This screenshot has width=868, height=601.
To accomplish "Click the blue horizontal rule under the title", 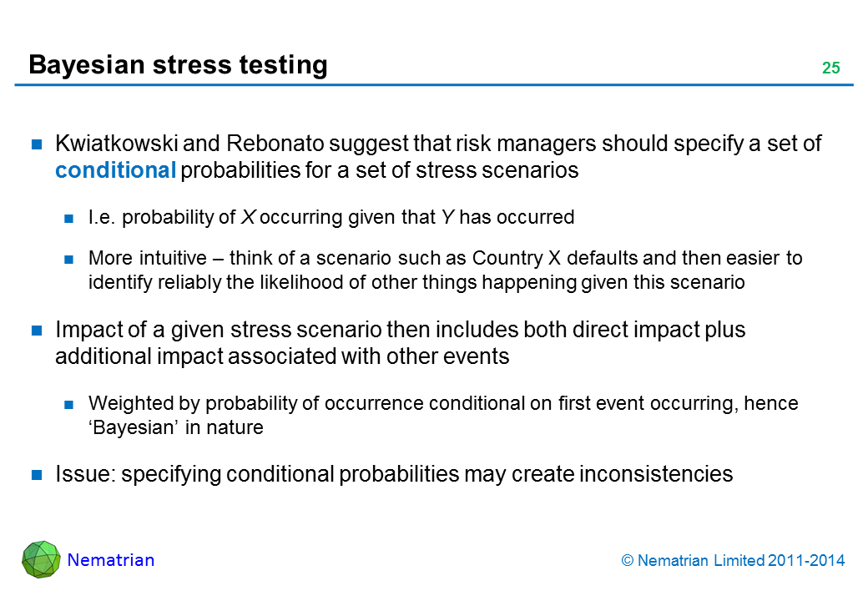I will (434, 84).
